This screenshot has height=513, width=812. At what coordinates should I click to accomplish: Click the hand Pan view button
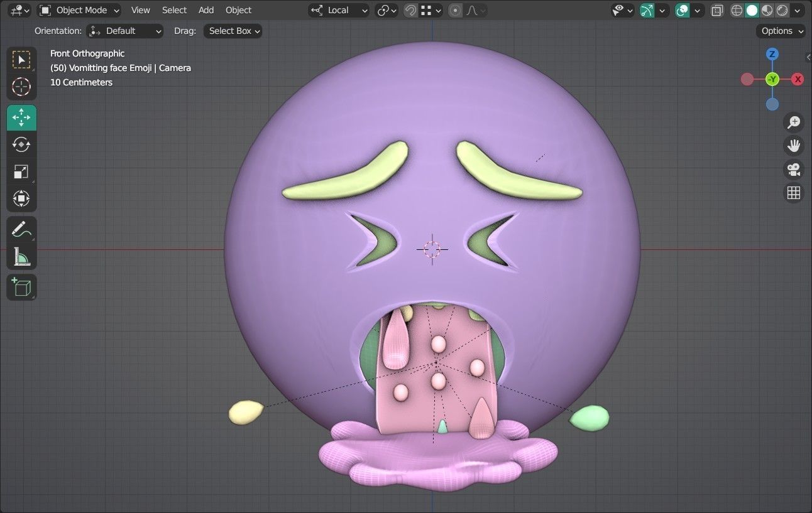point(794,146)
